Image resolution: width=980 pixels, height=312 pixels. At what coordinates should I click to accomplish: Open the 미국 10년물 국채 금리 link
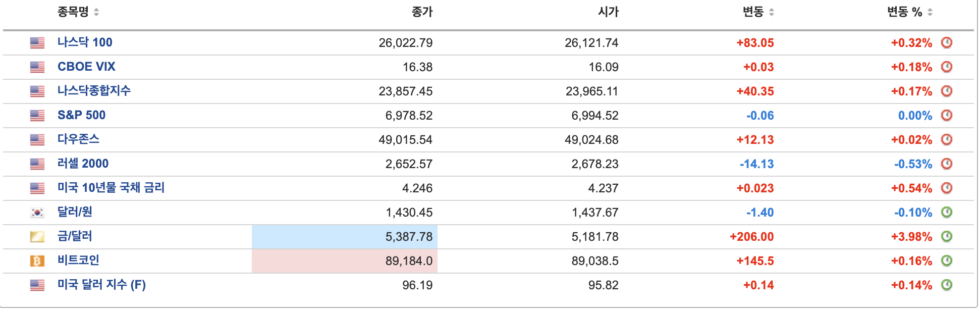click(111, 188)
